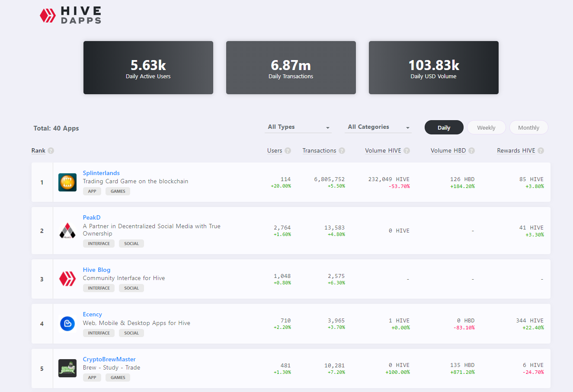Sort by Rewards HIVE column header

(516, 151)
